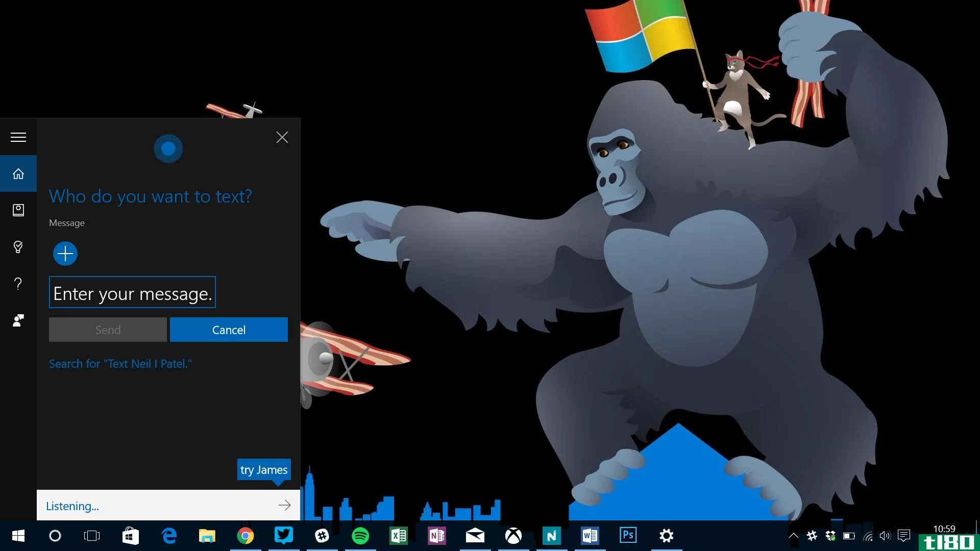Search for 'Text Neil I Patel' link
Screen dimensions: 980x551
[x=120, y=363]
